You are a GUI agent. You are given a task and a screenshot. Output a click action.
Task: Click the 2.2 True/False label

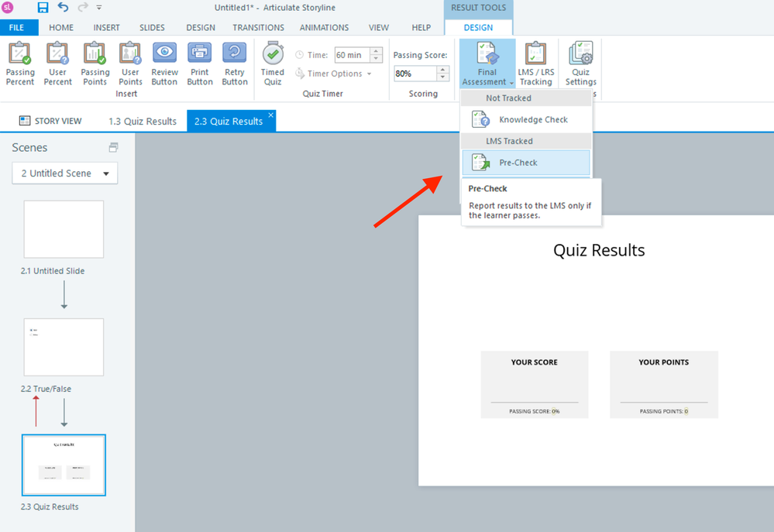[46, 389]
